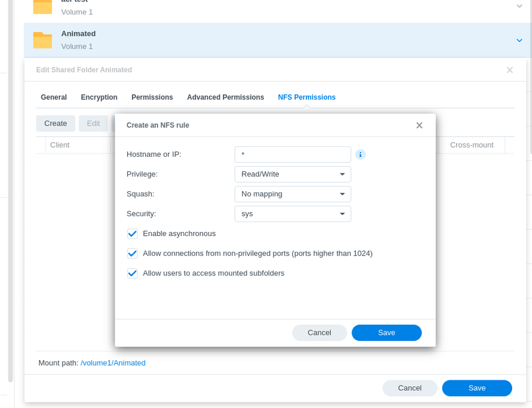Close the Create an NFS rule dialog
Viewport: 532px width, 408px height.
[419, 125]
